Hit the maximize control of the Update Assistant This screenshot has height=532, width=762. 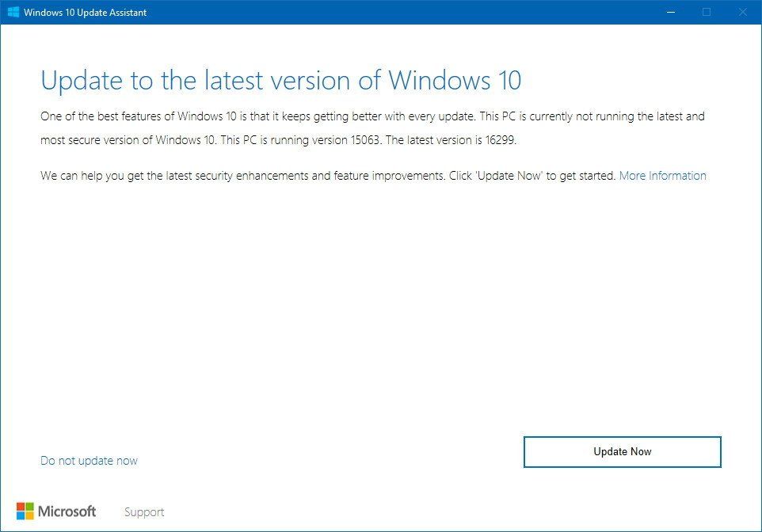(x=706, y=12)
